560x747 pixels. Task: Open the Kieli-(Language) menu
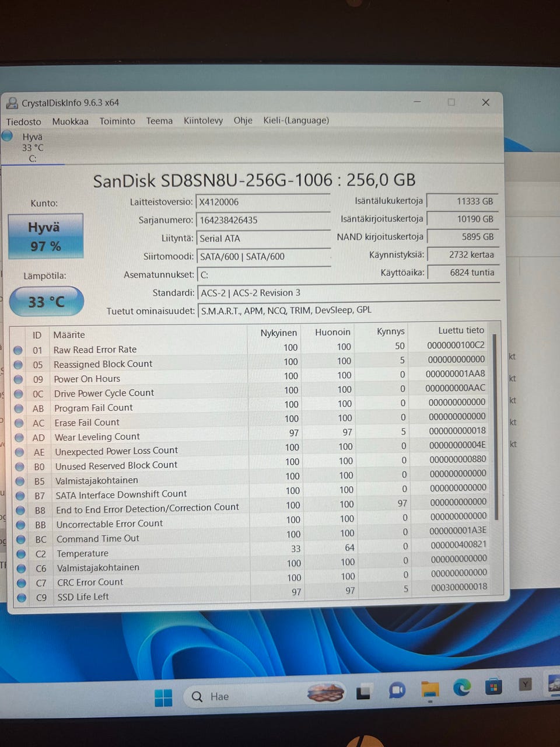tap(296, 120)
